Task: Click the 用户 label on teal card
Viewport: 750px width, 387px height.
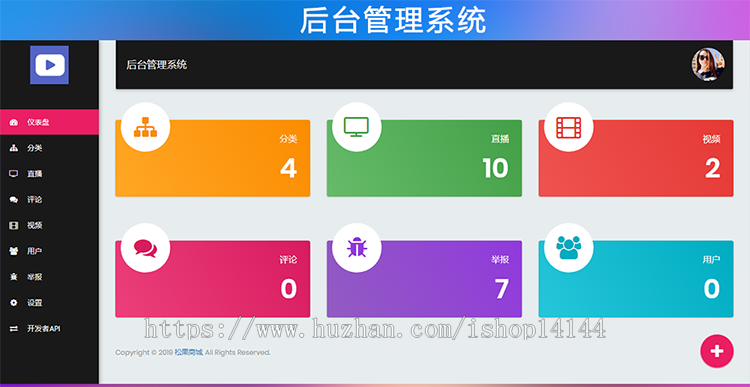Action: pos(711,260)
